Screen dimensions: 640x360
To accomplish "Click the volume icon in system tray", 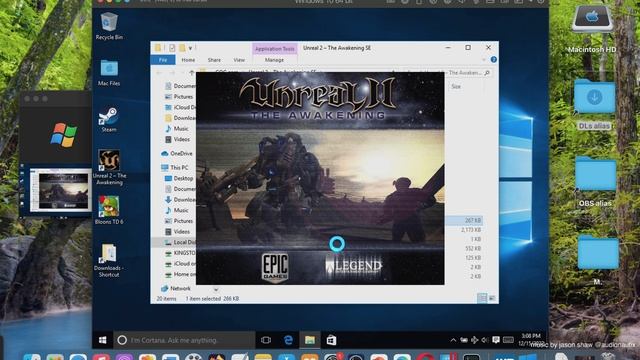I will click(485, 340).
